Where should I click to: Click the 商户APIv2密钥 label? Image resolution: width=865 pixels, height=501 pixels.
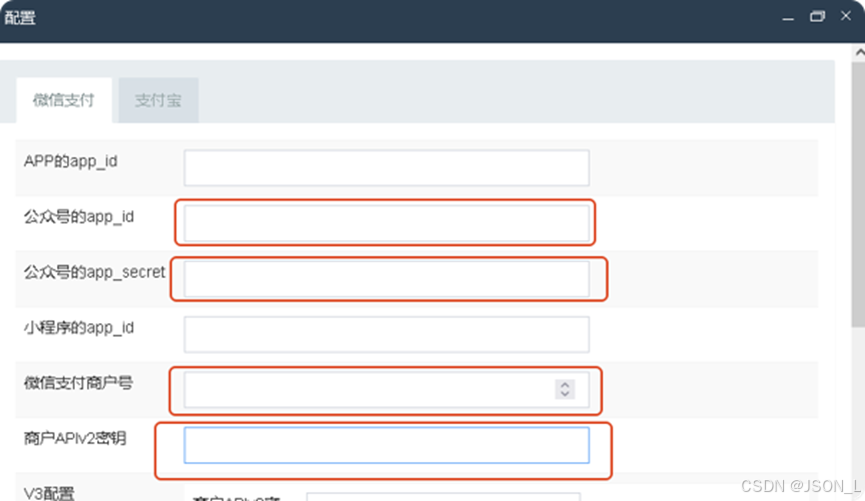pos(75,438)
